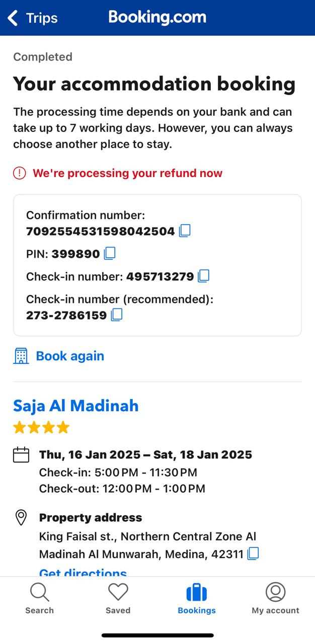Open the Search tab
This screenshot has height=644, width=315.
[x=39, y=598]
